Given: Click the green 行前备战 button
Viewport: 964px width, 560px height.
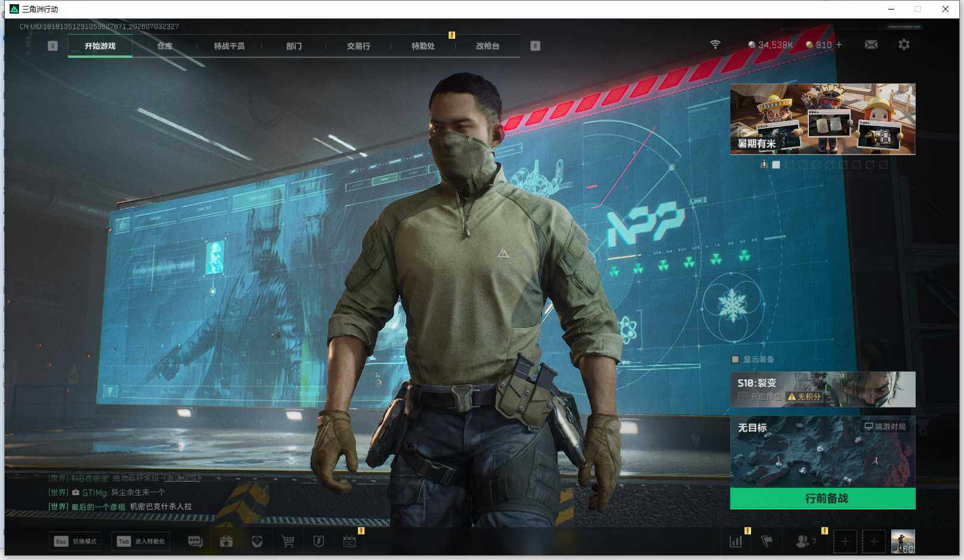Looking at the screenshot, I should [823, 499].
